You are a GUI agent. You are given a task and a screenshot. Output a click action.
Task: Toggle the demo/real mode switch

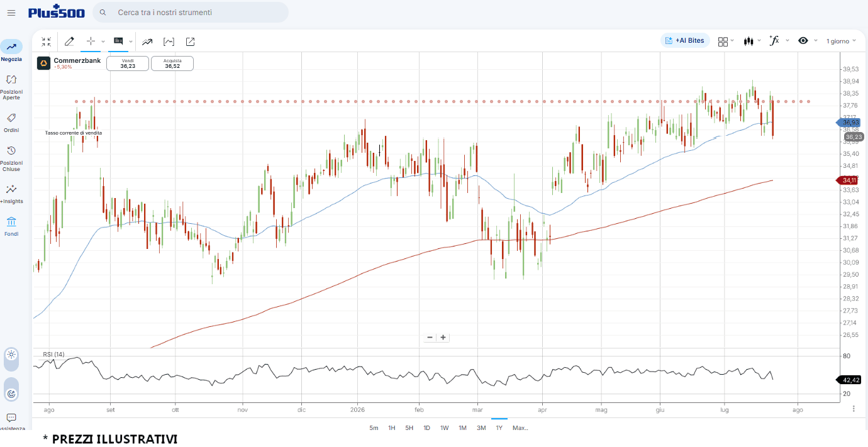[x=11, y=389]
